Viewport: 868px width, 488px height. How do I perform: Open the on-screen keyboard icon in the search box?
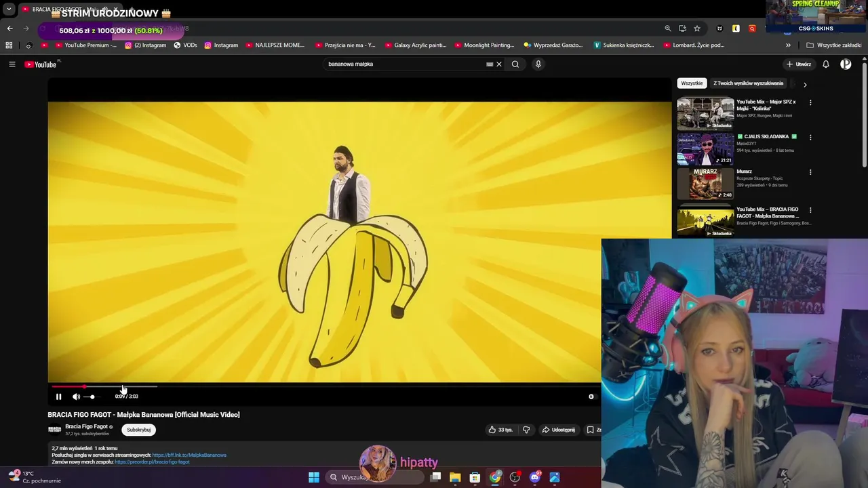point(489,64)
